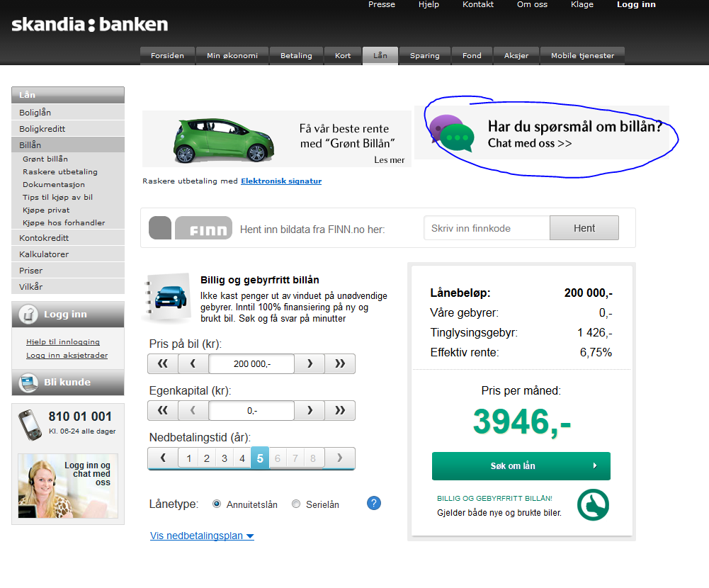Click the Skriv inn finnkode field
The image size is (709, 588).
(x=487, y=228)
